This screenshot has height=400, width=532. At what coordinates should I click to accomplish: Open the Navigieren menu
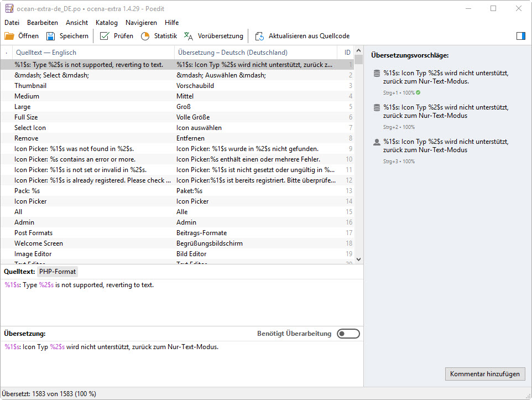141,23
